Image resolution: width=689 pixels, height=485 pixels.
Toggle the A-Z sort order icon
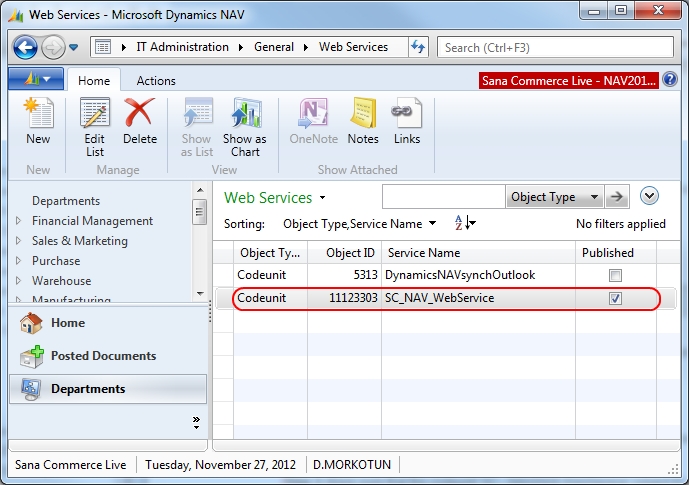(x=465, y=223)
